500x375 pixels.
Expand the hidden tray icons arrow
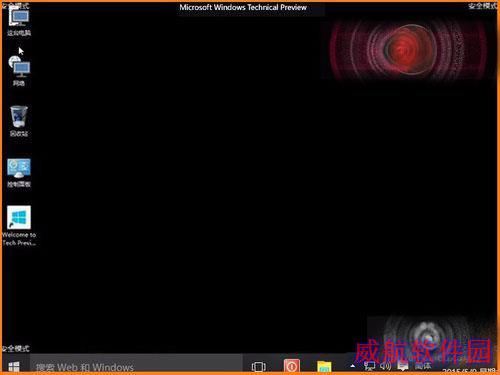353,366
